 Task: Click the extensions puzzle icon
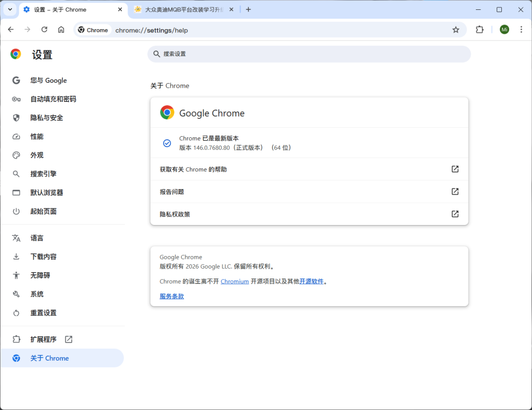[479, 30]
